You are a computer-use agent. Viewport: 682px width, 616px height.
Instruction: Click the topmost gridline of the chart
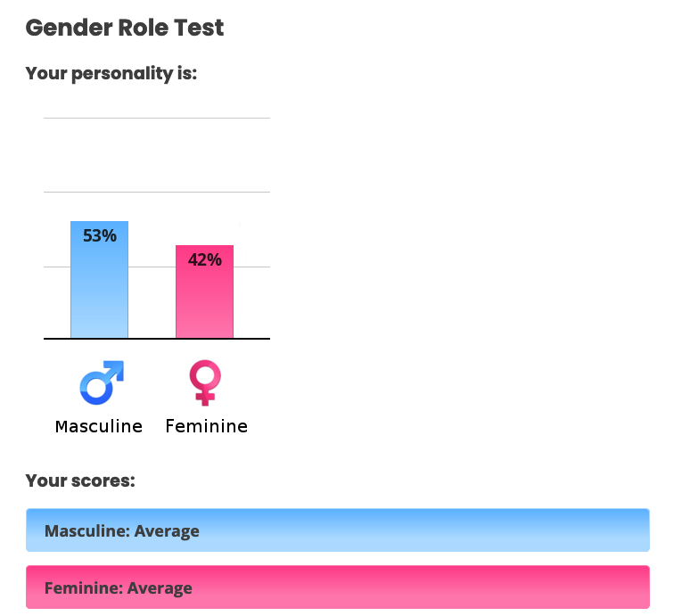157,118
